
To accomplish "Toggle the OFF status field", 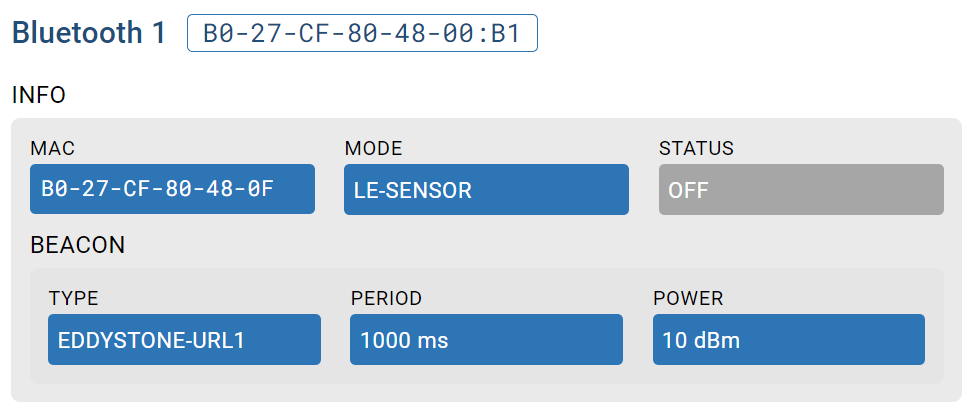I will 800,189.
